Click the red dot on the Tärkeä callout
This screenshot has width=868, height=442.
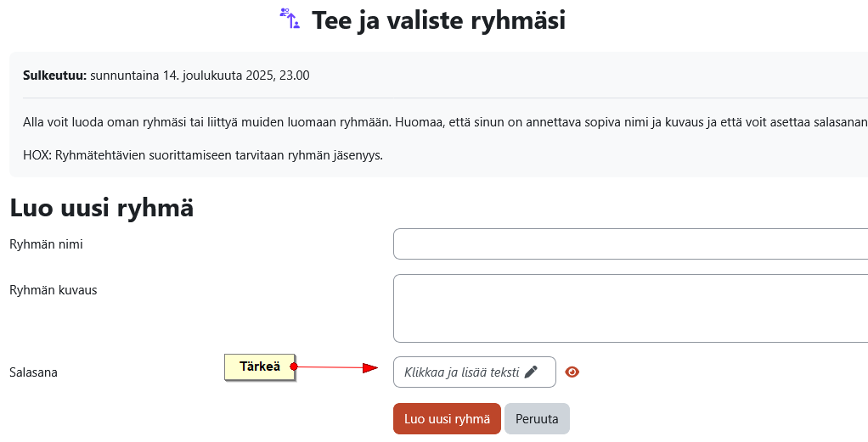294,366
